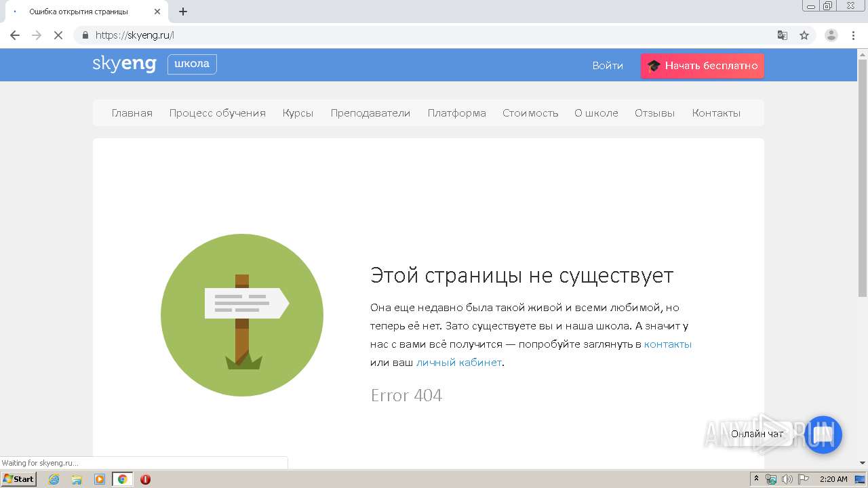Click the signpost 404 illustration
This screenshot has width=868, height=488.
coord(242,315)
